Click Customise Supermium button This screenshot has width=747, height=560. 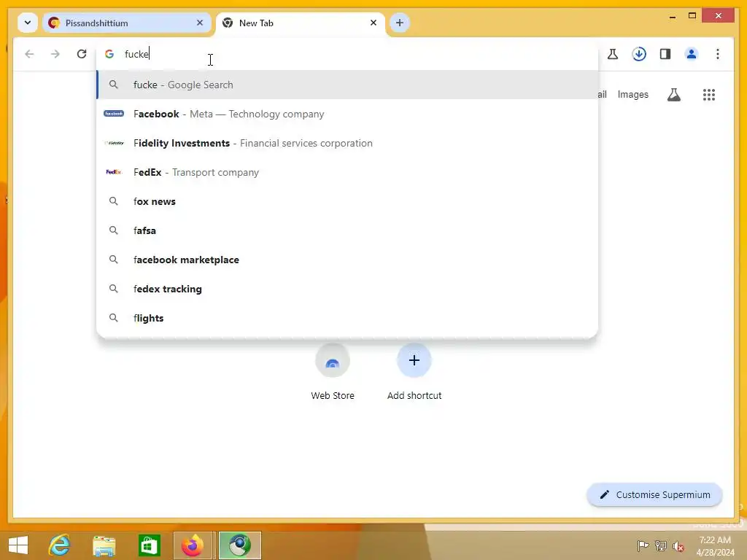[654, 495]
